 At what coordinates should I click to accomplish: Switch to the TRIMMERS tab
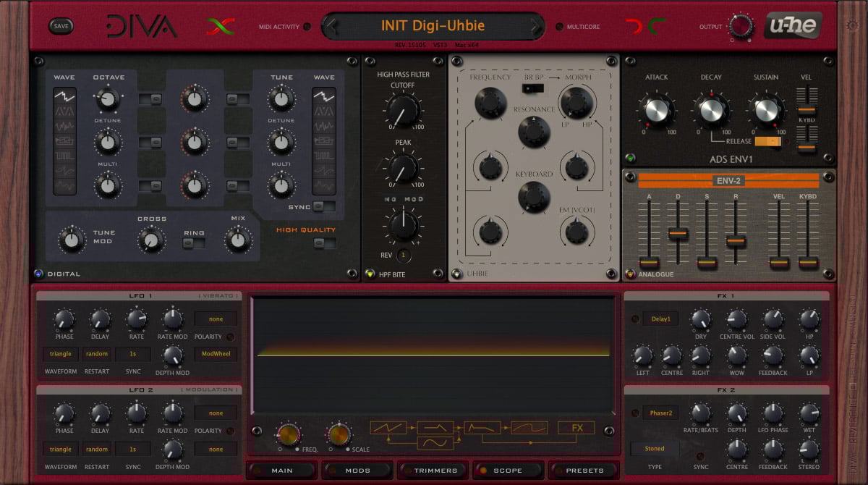point(433,471)
